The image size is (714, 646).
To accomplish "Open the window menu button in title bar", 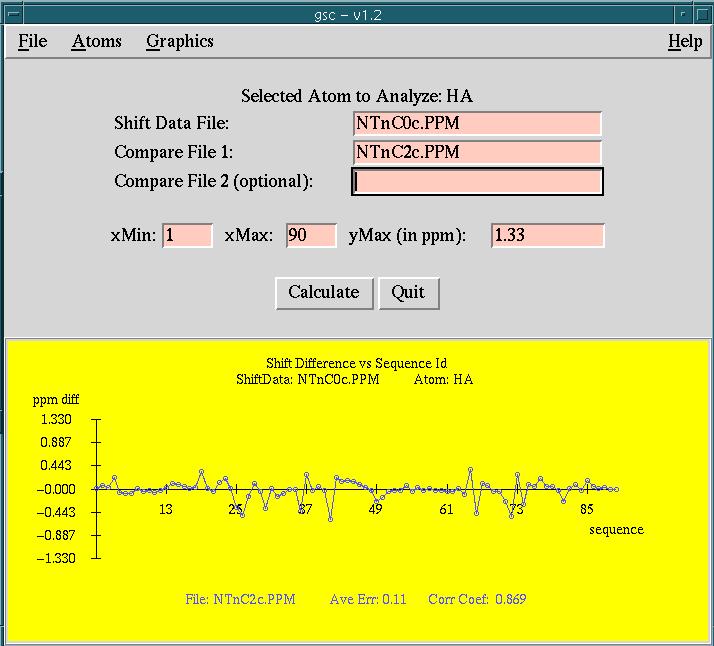I will [x=13, y=12].
